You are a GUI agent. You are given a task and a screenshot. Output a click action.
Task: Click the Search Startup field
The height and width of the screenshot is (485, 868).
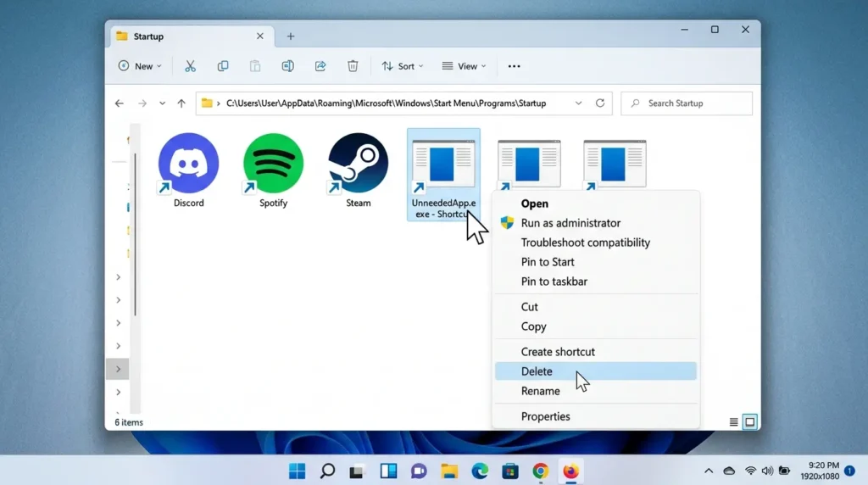[687, 103]
